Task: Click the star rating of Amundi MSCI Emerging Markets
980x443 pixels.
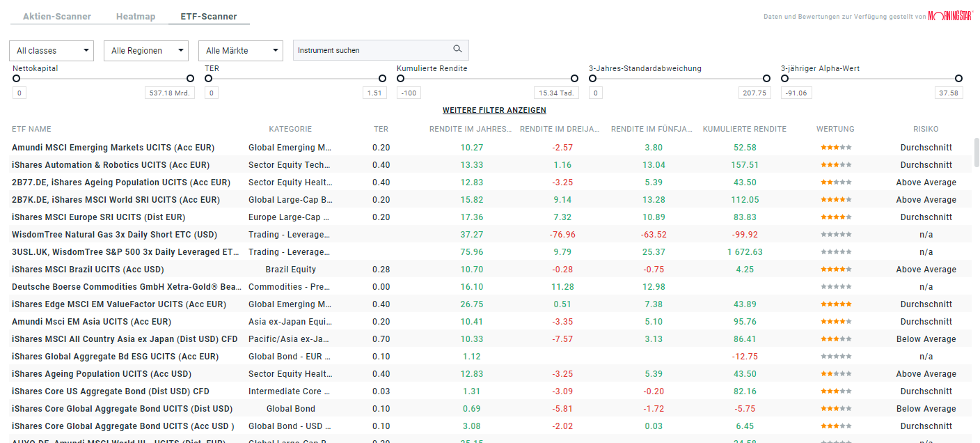Action: pyautogui.click(x=835, y=147)
